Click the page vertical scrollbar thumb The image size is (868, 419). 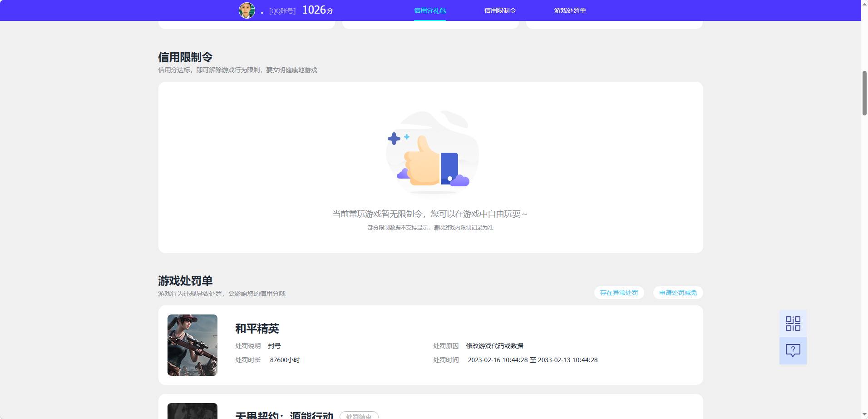(864, 93)
